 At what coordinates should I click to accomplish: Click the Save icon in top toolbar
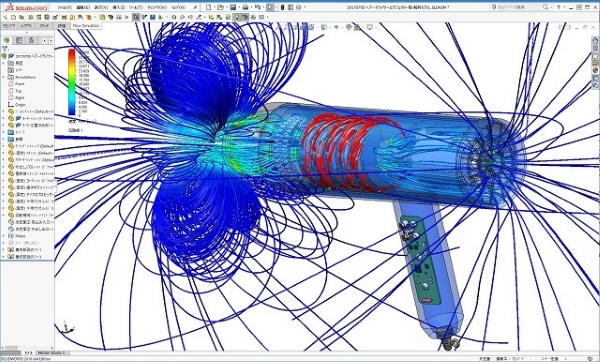tap(233, 7)
